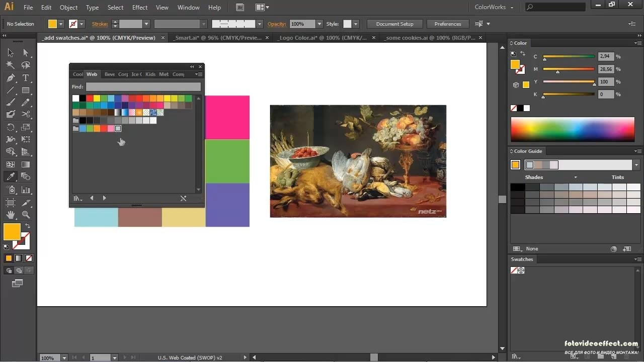Screen dimensions: 644x362
Task: Select the Artboard tool
Action: [10, 203]
